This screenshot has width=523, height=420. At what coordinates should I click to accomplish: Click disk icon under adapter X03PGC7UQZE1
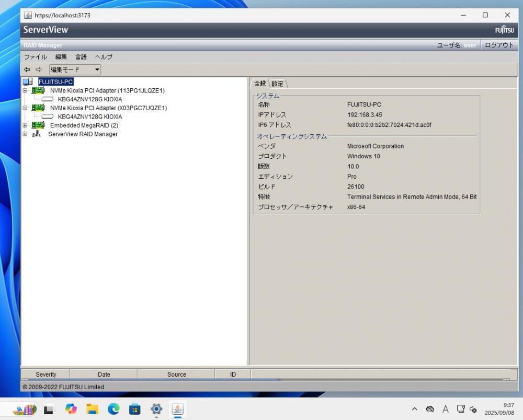pos(48,116)
